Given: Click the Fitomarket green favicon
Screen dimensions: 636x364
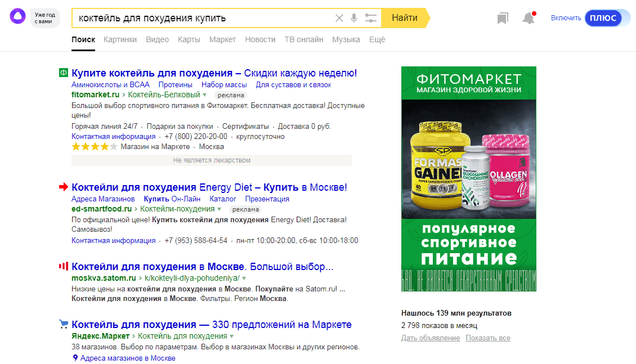Looking at the screenshot, I should click(x=64, y=73).
